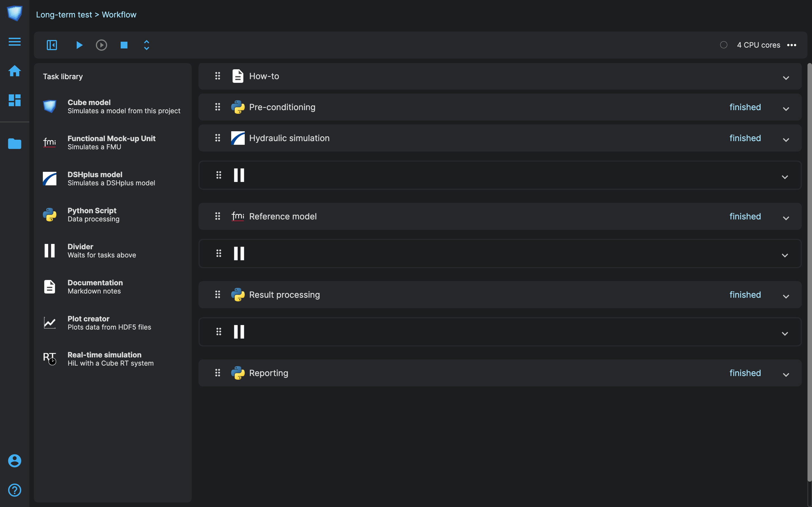Open the dashboard grid icon
This screenshot has width=812, height=507.
pos(14,100)
